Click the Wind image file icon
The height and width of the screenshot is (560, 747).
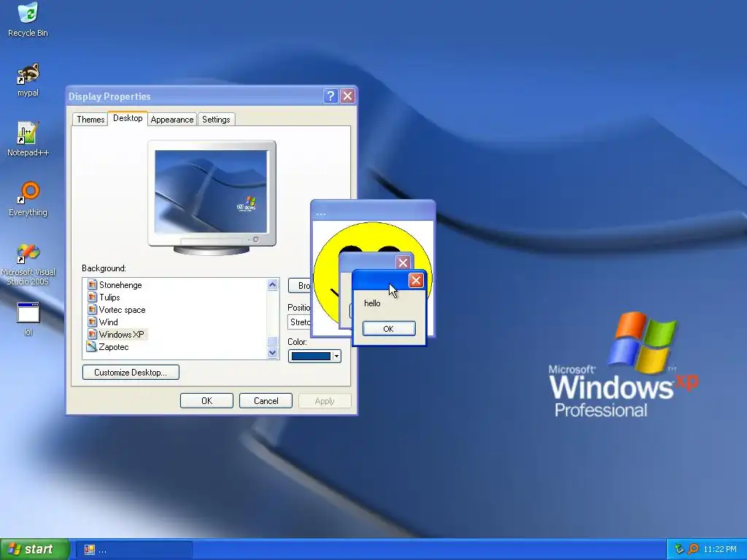(93, 322)
